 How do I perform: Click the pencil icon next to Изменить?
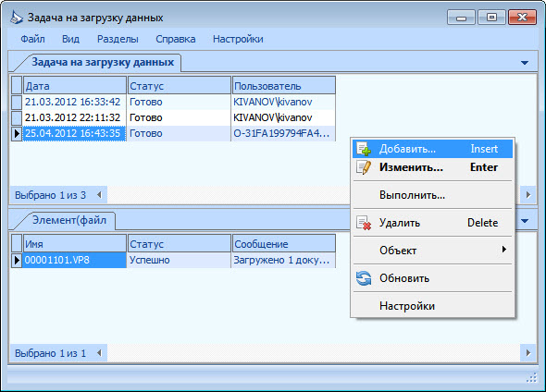[x=364, y=167]
